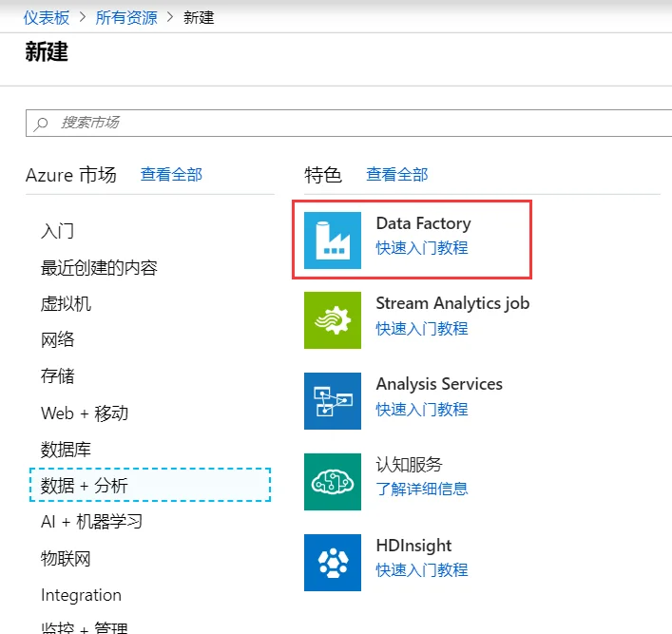
Task: Click the search magnifier icon
Action: [x=41, y=124]
